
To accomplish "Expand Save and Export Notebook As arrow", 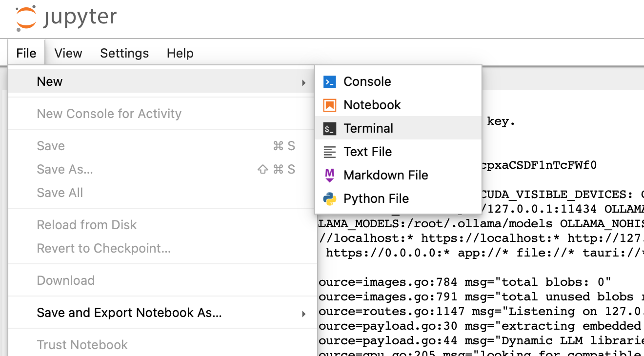I will pyautogui.click(x=304, y=314).
